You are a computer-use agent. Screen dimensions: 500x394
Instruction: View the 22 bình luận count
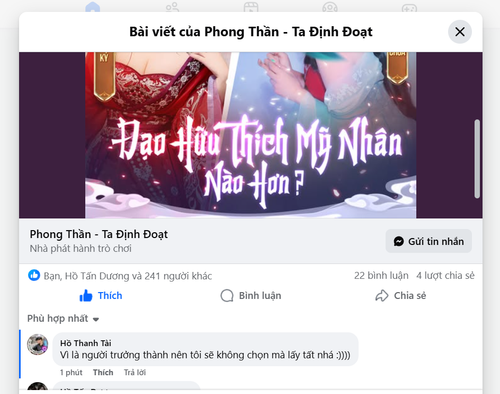point(381,276)
